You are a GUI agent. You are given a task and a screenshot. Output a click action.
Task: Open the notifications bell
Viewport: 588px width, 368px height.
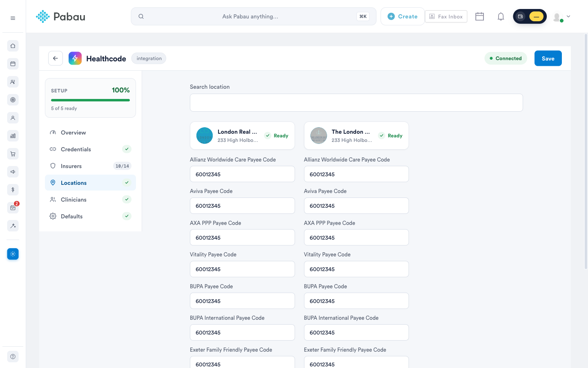(501, 16)
